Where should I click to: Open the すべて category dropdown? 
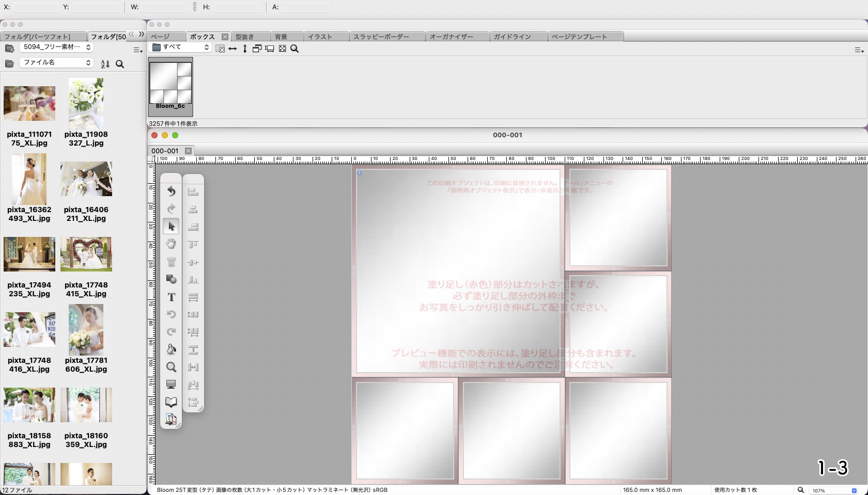(x=181, y=47)
